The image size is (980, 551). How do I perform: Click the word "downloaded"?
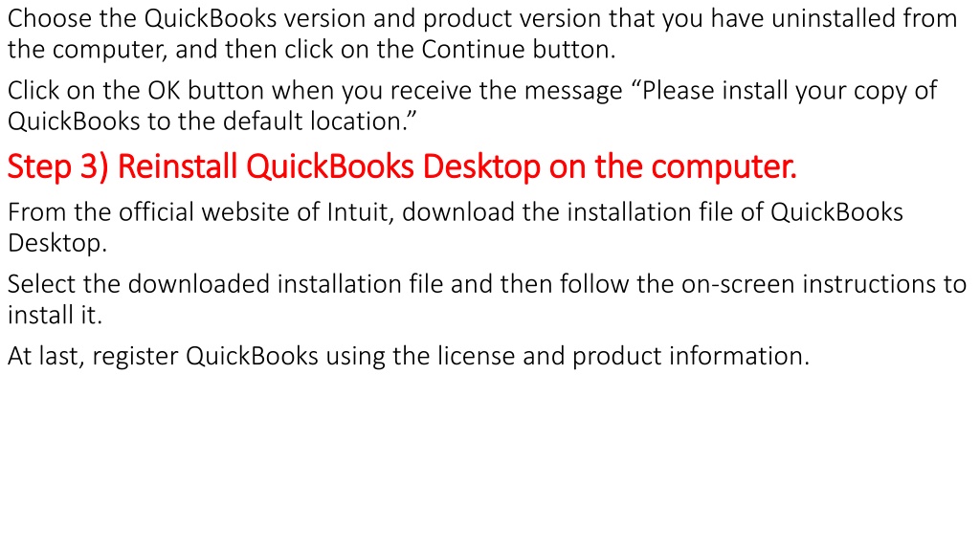[199, 284]
